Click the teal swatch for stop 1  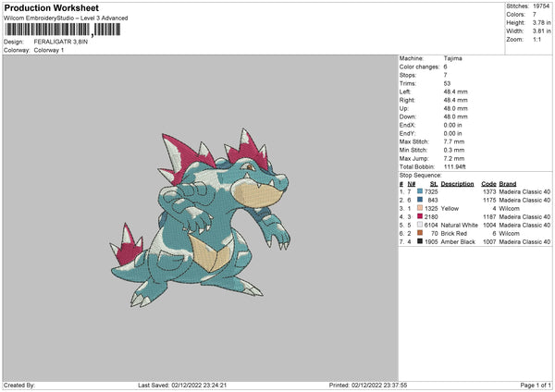[420, 191]
